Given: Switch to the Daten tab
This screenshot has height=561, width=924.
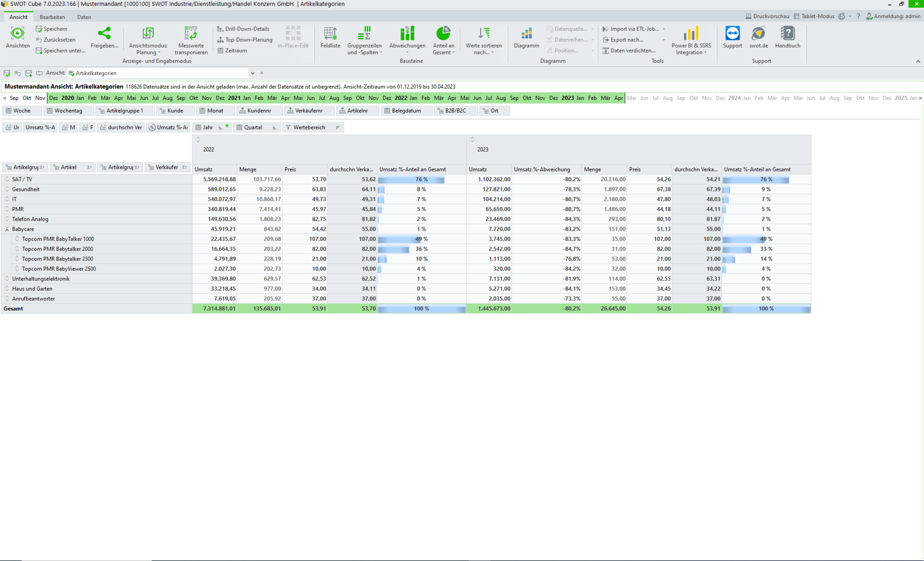Looking at the screenshot, I should (x=84, y=17).
